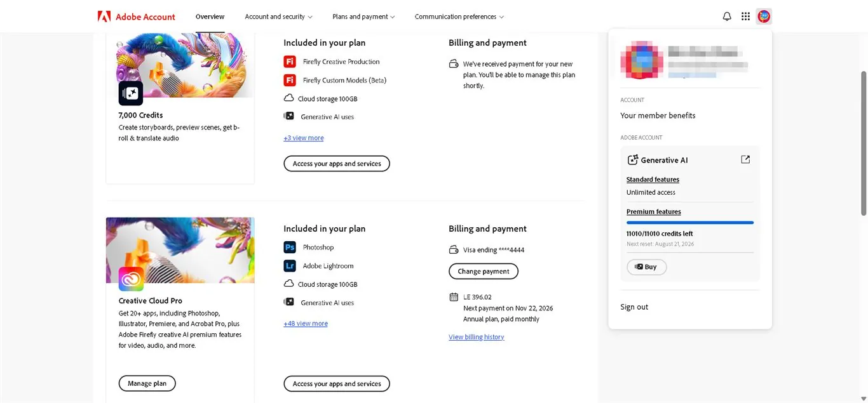
Task: Click the Generative AI sparkle icon in panel
Action: [632, 160]
